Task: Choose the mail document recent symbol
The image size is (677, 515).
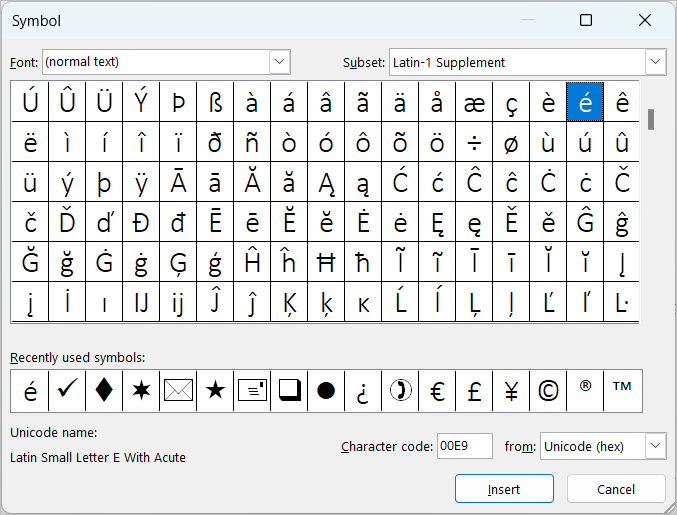Action: coord(252,391)
